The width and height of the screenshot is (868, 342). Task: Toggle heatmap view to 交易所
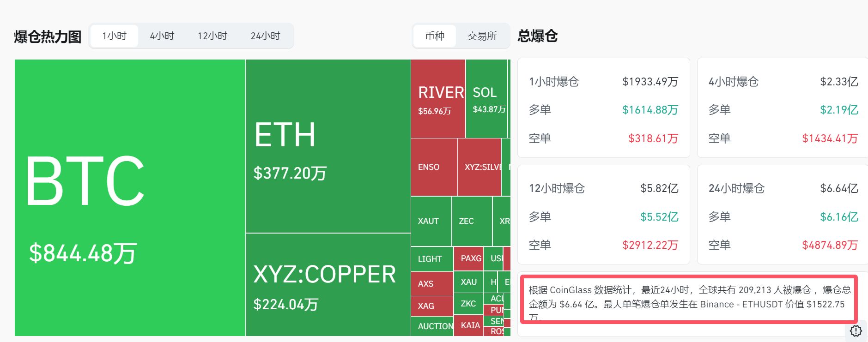pos(482,36)
